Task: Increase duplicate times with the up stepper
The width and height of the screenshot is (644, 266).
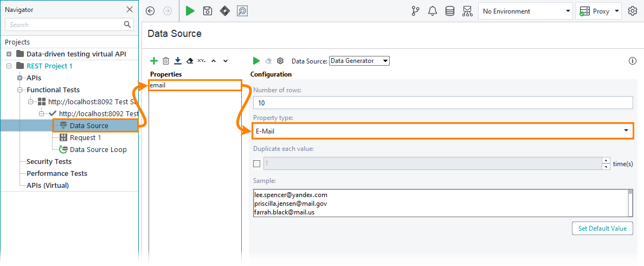Action: click(x=606, y=160)
